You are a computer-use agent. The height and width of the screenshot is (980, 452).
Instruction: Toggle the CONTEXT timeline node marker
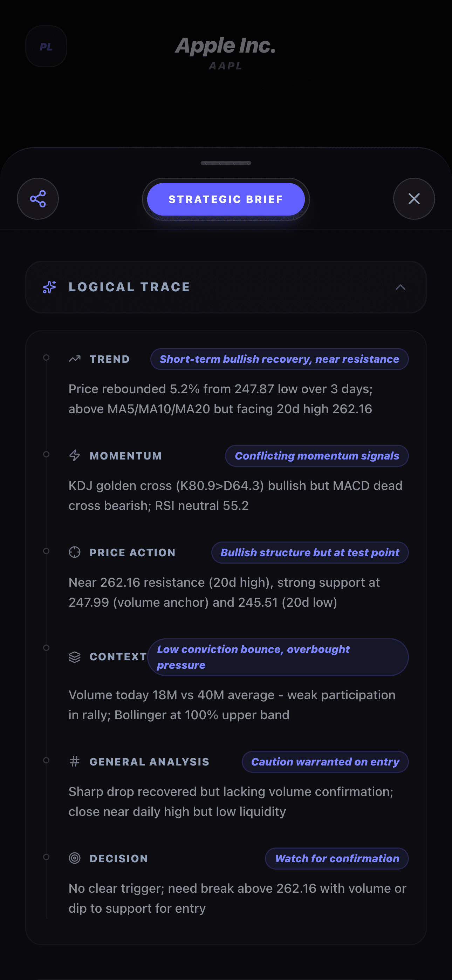[46, 648]
